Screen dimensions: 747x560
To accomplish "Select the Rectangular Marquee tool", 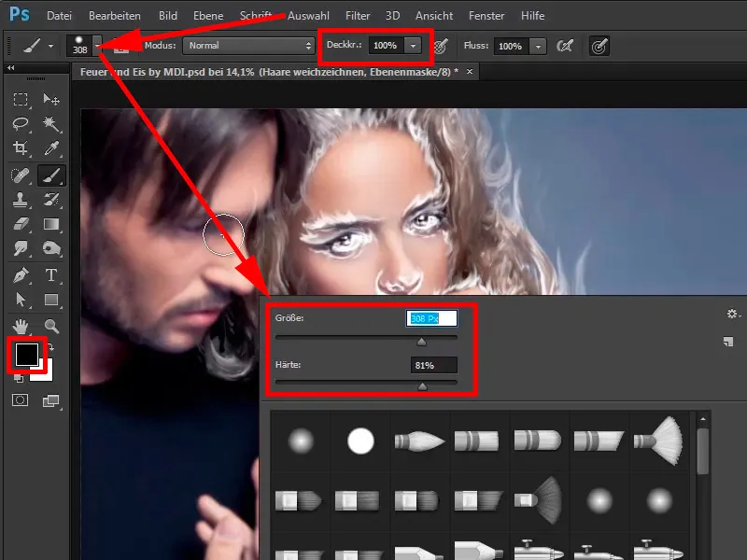I will click(20, 99).
